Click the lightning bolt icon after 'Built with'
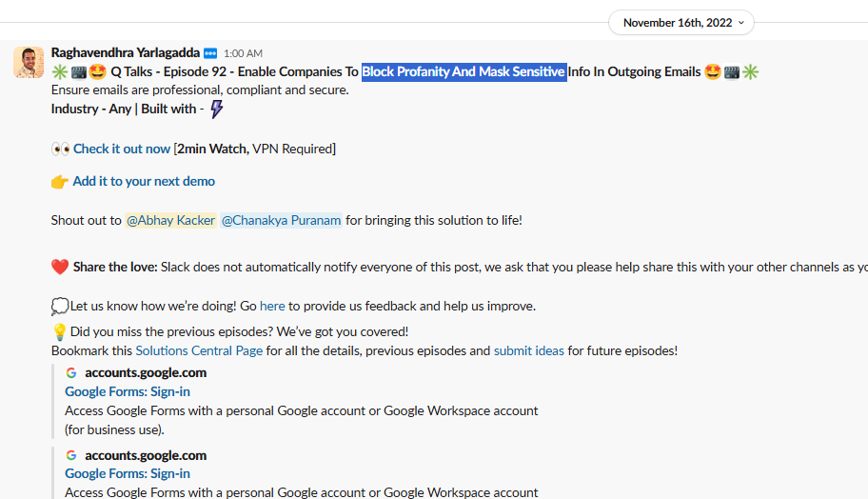 [216, 110]
